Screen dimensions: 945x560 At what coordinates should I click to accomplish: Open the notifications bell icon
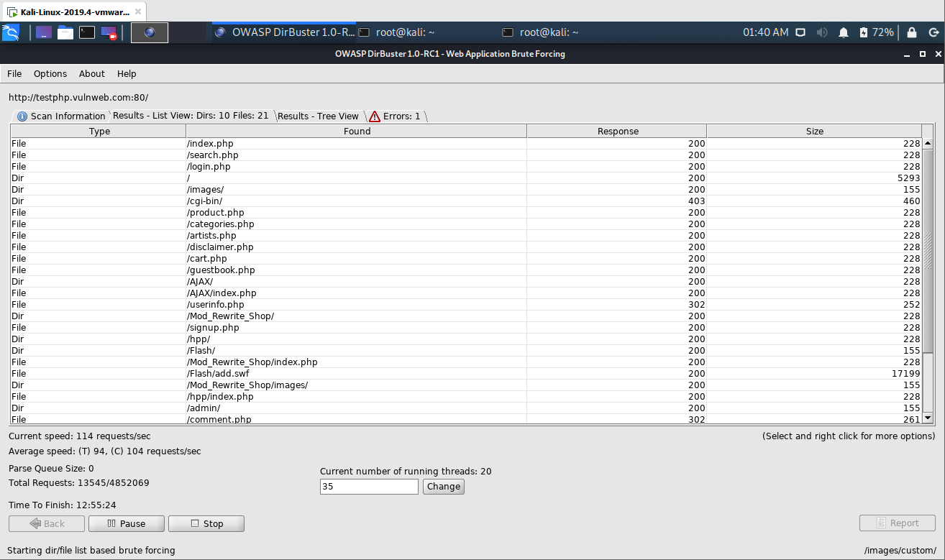844,32
